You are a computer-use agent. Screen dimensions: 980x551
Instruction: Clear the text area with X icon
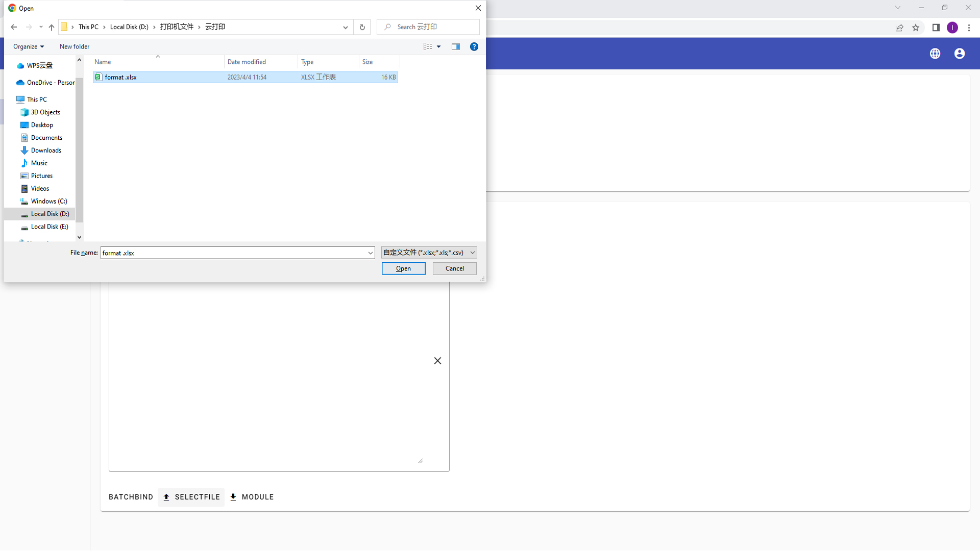pos(437,361)
